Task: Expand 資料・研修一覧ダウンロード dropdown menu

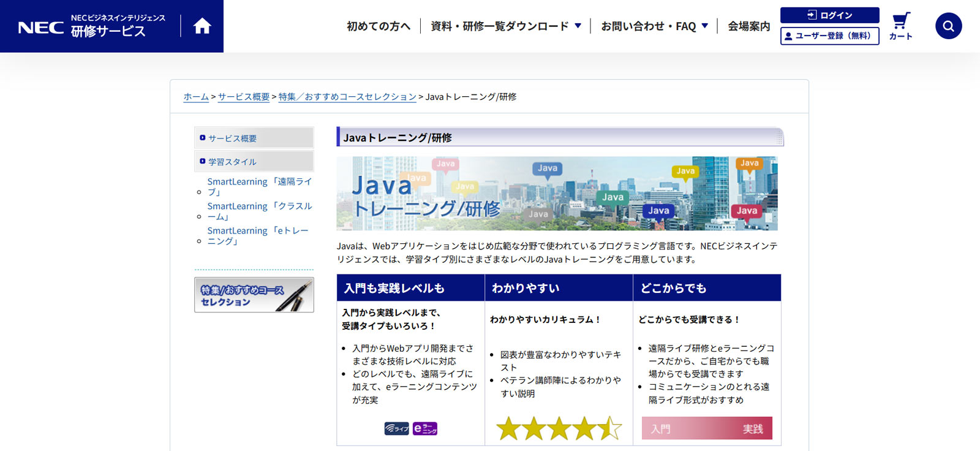Action: tap(506, 26)
